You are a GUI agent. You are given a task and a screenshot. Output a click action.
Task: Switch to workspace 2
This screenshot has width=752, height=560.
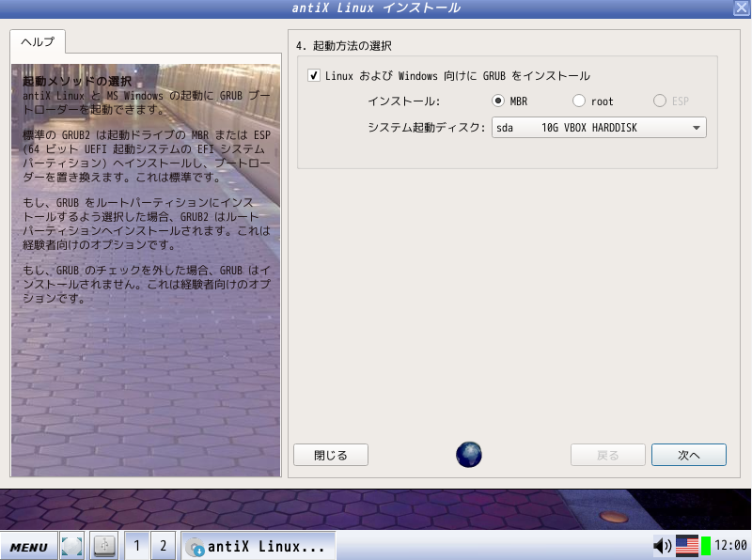click(163, 546)
